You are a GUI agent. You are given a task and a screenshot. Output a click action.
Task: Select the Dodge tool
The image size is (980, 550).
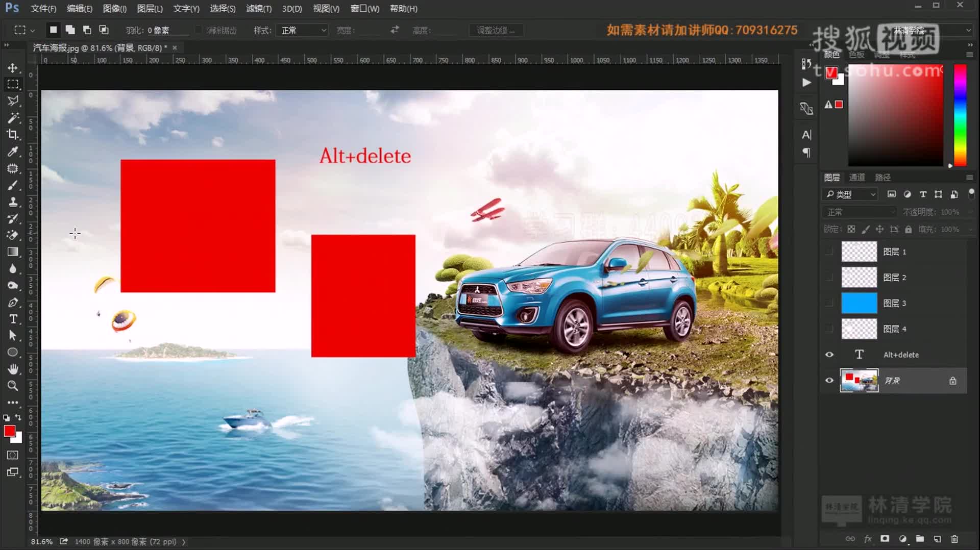13,286
